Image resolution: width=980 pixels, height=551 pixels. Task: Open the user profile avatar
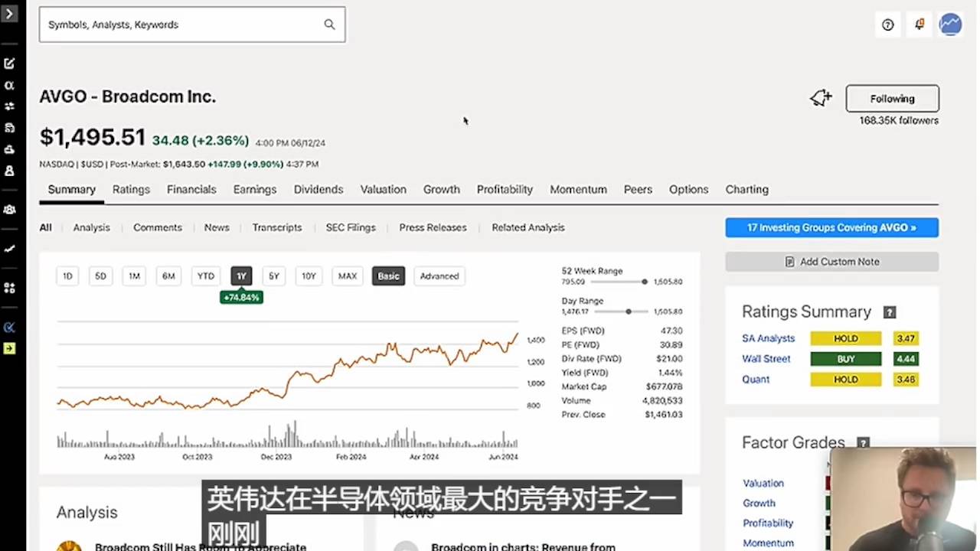(950, 24)
